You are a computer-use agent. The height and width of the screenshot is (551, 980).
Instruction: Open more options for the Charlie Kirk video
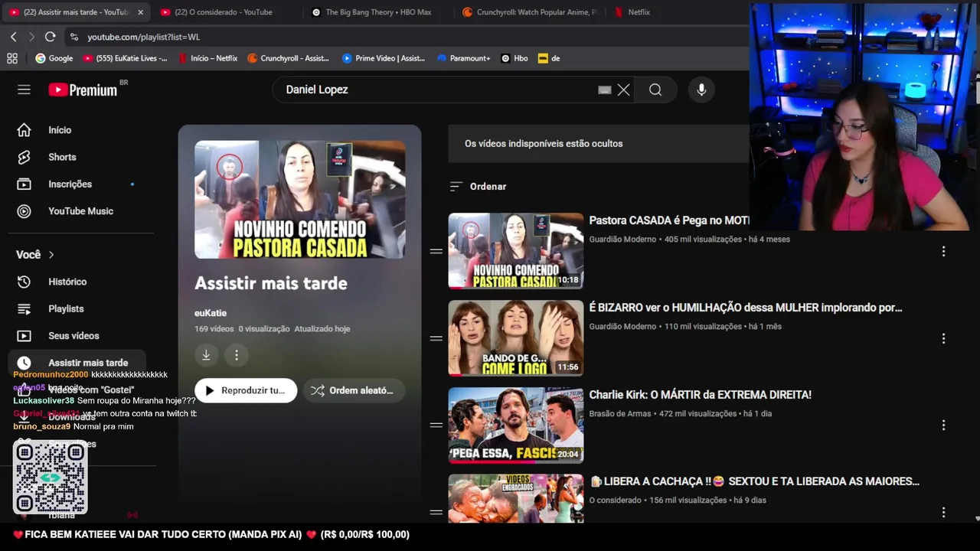point(943,425)
